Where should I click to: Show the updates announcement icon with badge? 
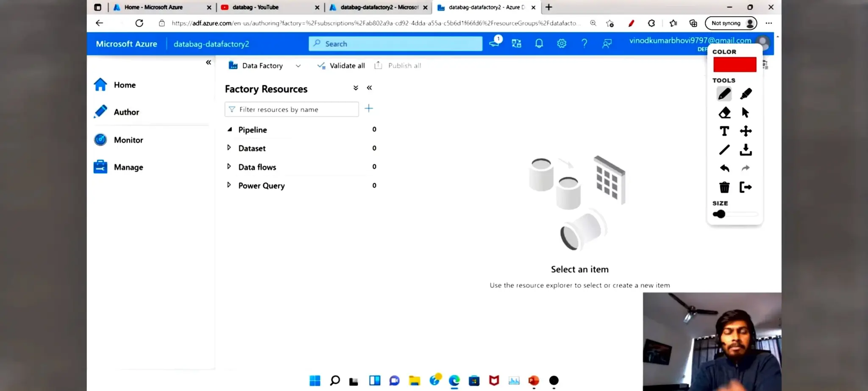point(495,42)
